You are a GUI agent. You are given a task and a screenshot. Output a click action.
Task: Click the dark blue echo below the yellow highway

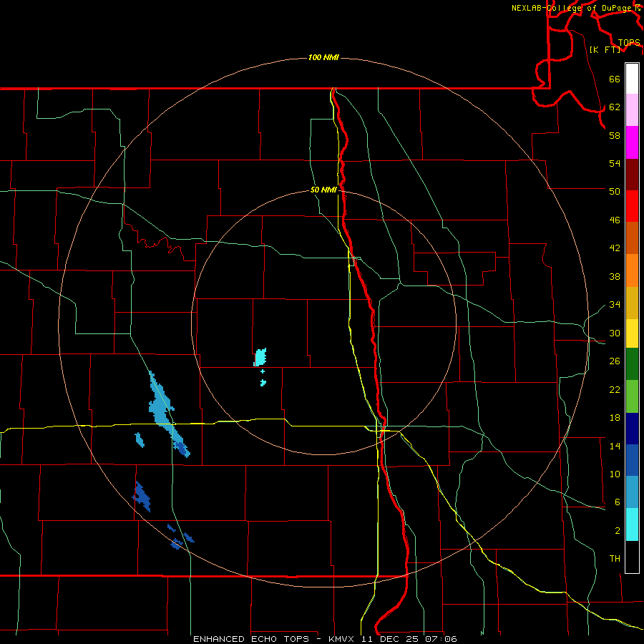click(x=142, y=497)
